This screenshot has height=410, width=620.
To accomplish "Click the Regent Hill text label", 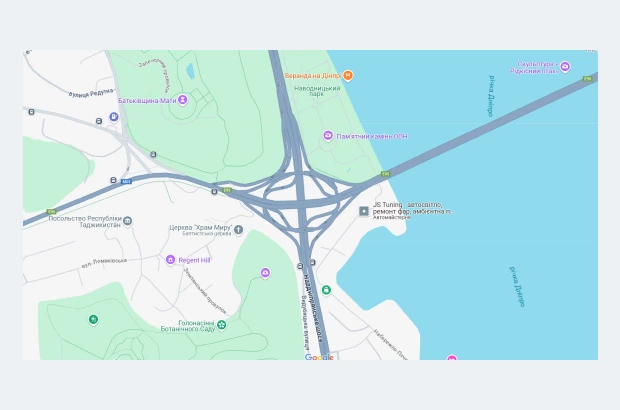I will [x=194, y=260].
